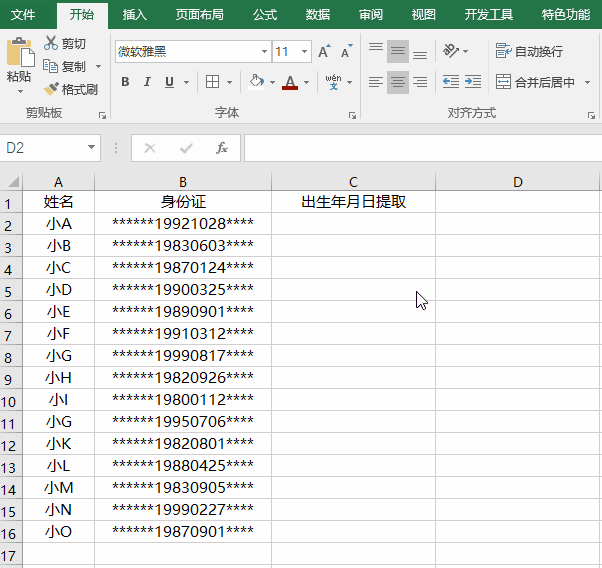Switch to the 审阅 tab
Screen dimensions: 602x568
371,15
